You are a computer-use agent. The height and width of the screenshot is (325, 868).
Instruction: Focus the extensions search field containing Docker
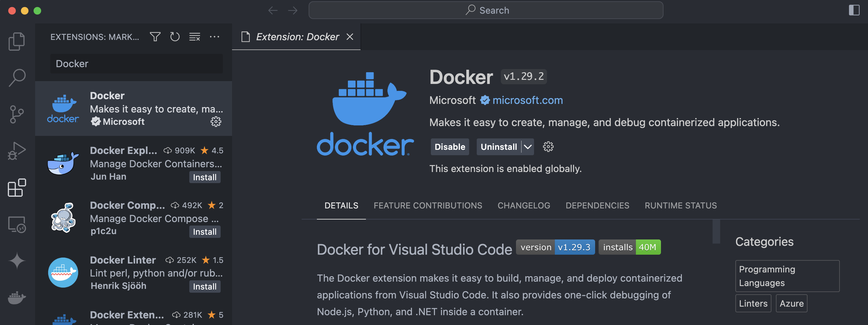(x=136, y=64)
